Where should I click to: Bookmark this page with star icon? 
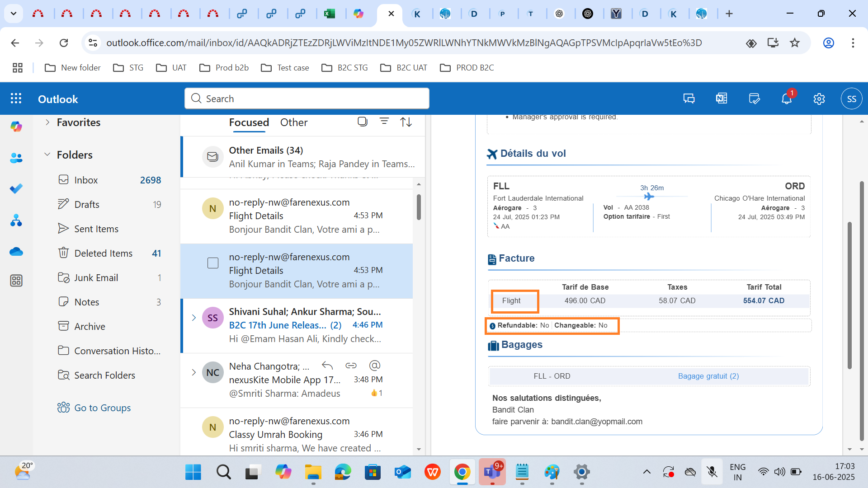[795, 43]
